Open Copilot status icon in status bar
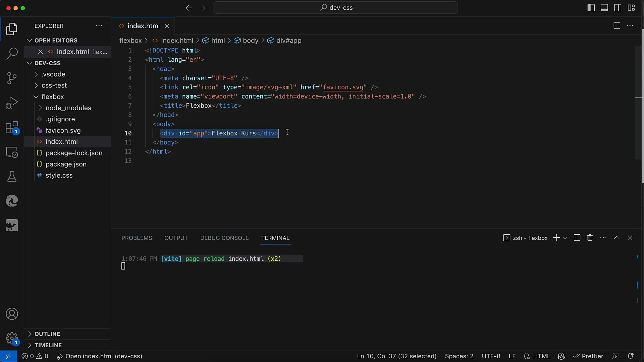Viewport: 644px width, 362px height. pos(561,356)
